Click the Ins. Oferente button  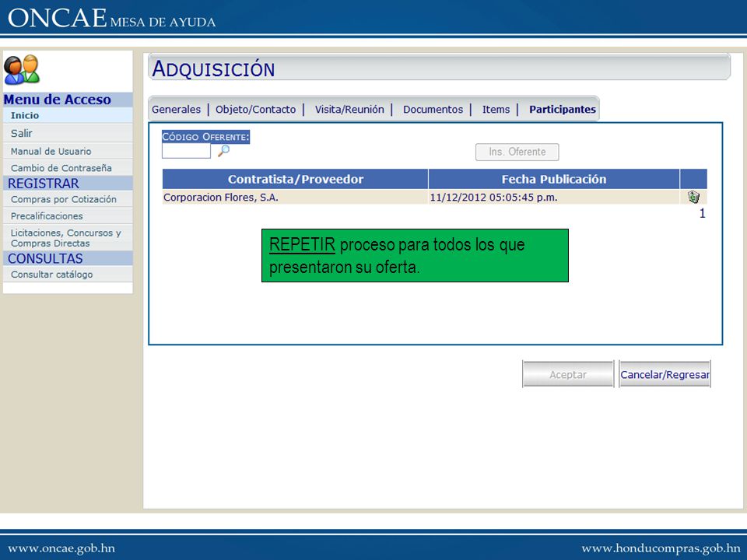(x=517, y=152)
